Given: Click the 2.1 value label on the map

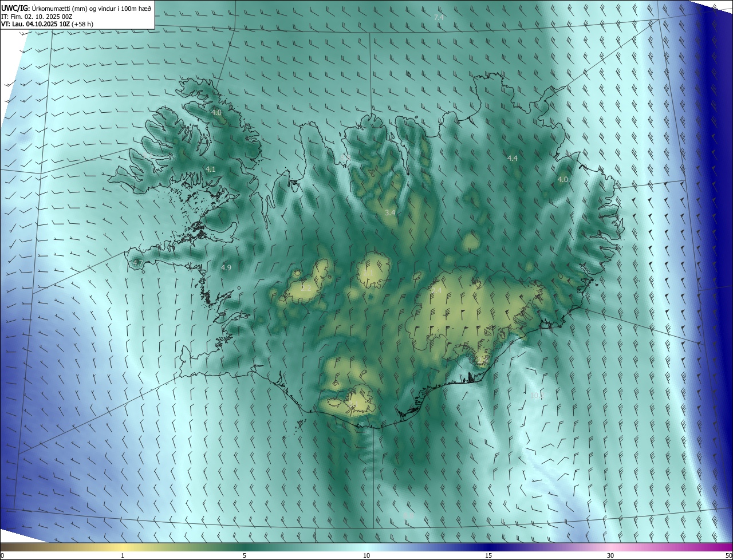Looking at the screenshot, I should 368,274.
